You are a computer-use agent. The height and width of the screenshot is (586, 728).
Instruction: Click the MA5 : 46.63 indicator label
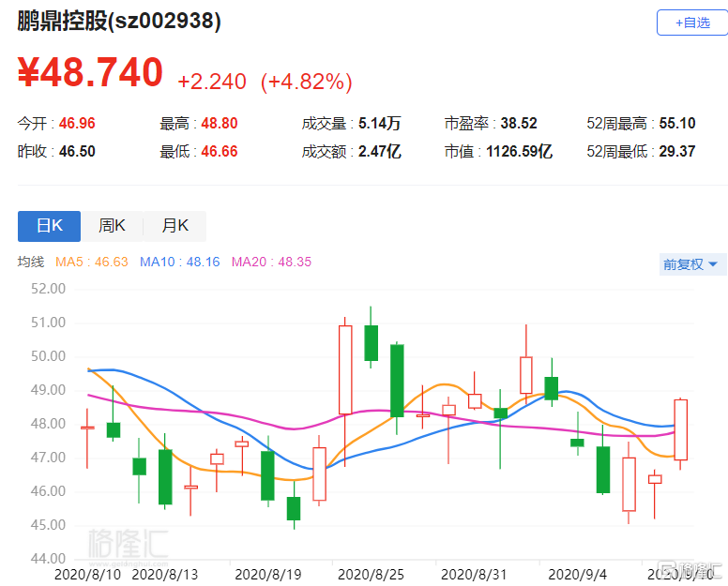click(91, 262)
